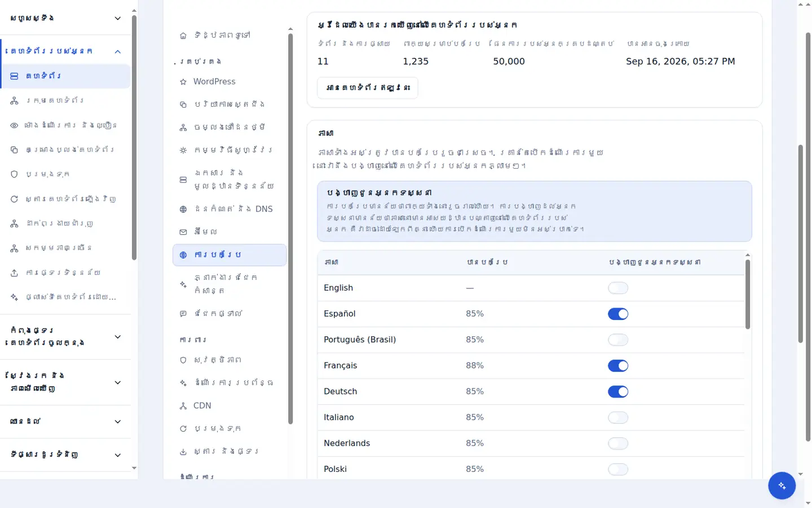
Task: Disable the Español language toggle
Action: 618,314
